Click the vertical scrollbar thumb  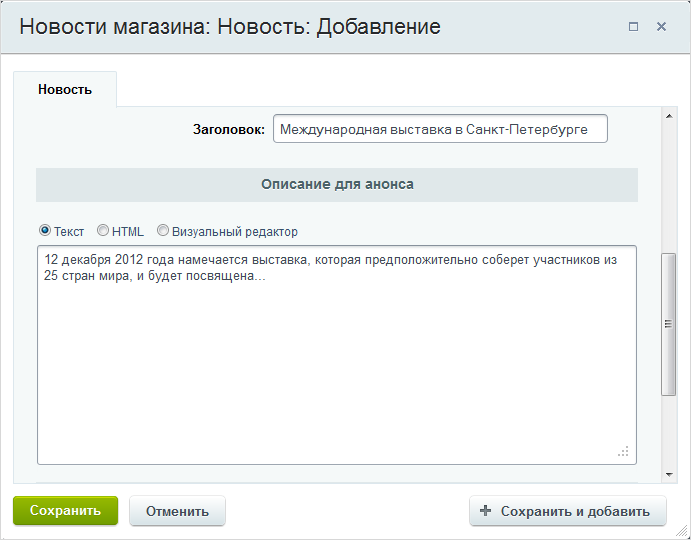click(669, 324)
